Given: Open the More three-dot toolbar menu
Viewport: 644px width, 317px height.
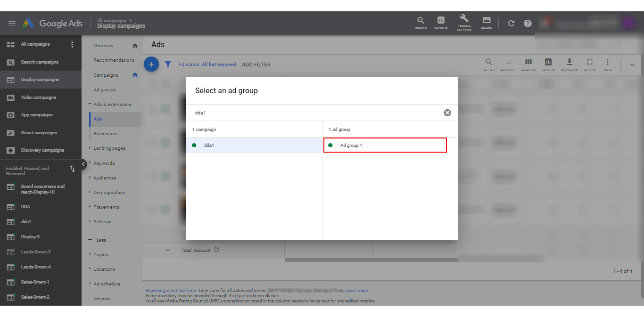Looking at the screenshot, I should (608, 65).
